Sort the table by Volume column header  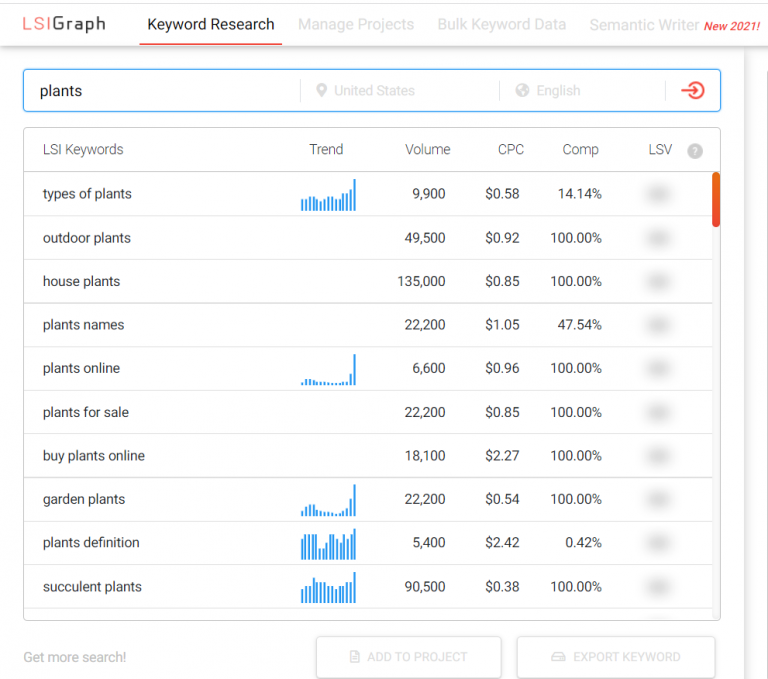[427, 150]
